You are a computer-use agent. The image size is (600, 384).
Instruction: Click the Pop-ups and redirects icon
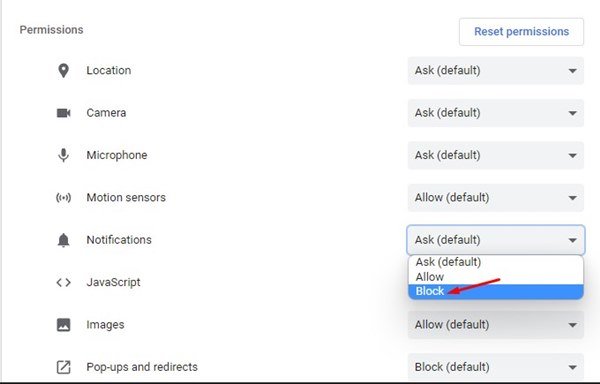(64, 367)
